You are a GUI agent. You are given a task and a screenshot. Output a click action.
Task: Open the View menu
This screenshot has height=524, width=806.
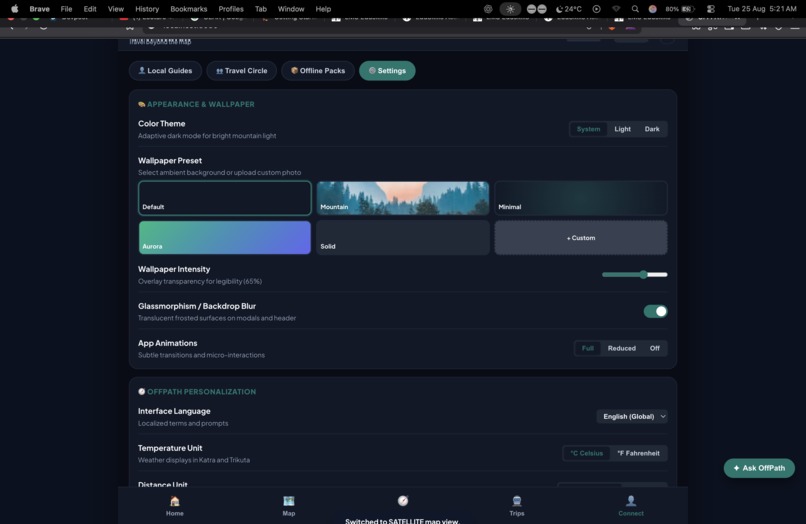pyautogui.click(x=116, y=9)
